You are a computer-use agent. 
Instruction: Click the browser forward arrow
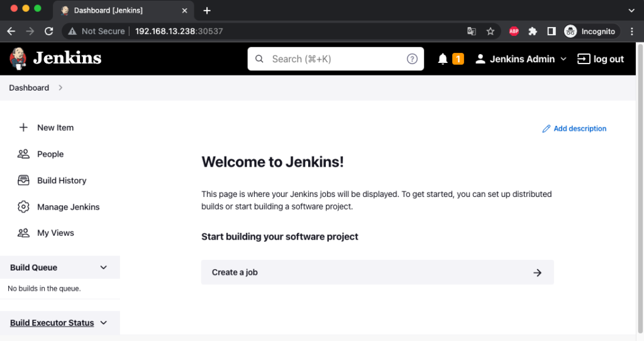pos(30,31)
